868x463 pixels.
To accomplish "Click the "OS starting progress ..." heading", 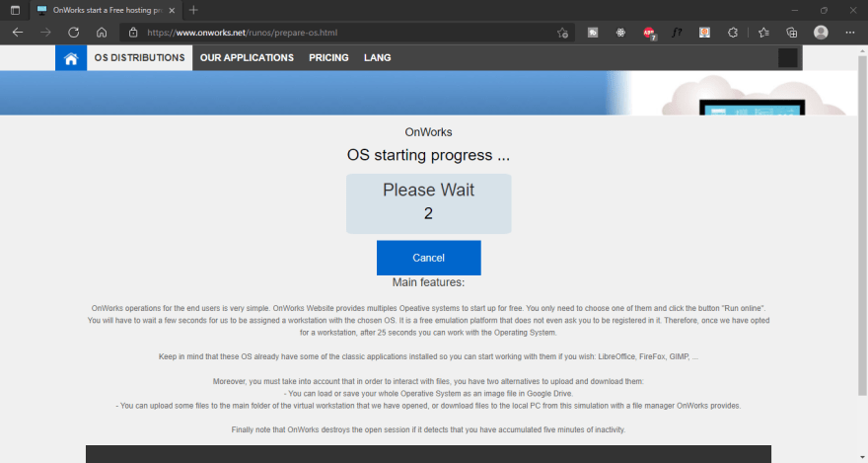I will [x=428, y=155].
